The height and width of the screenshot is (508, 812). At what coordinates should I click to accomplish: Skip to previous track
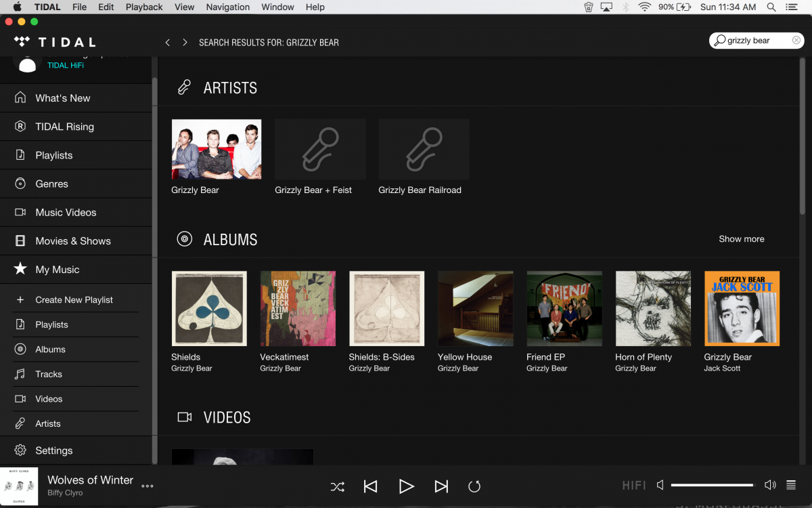click(370, 486)
